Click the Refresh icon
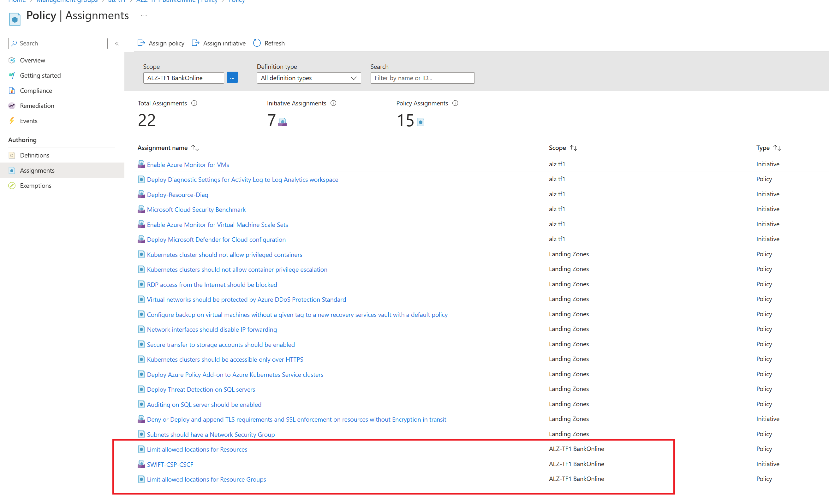This screenshot has width=829, height=504. pos(257,43)
